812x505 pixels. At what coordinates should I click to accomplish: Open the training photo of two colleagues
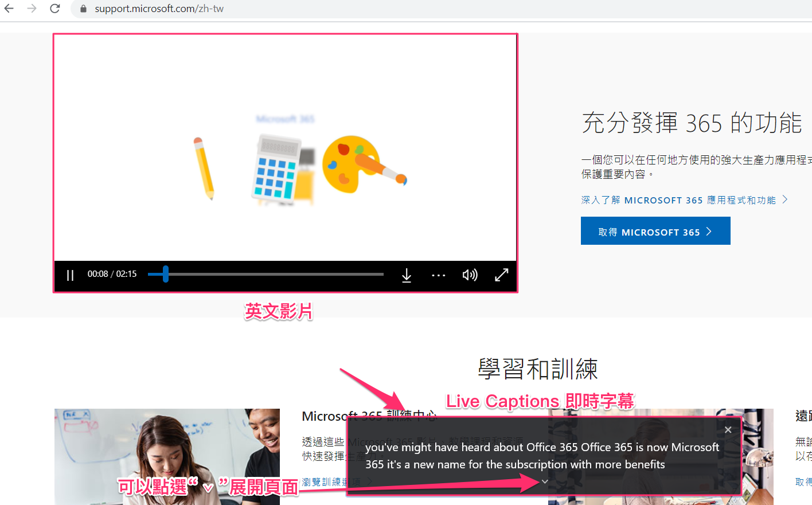pyautogui.click(x=167, y=457)
